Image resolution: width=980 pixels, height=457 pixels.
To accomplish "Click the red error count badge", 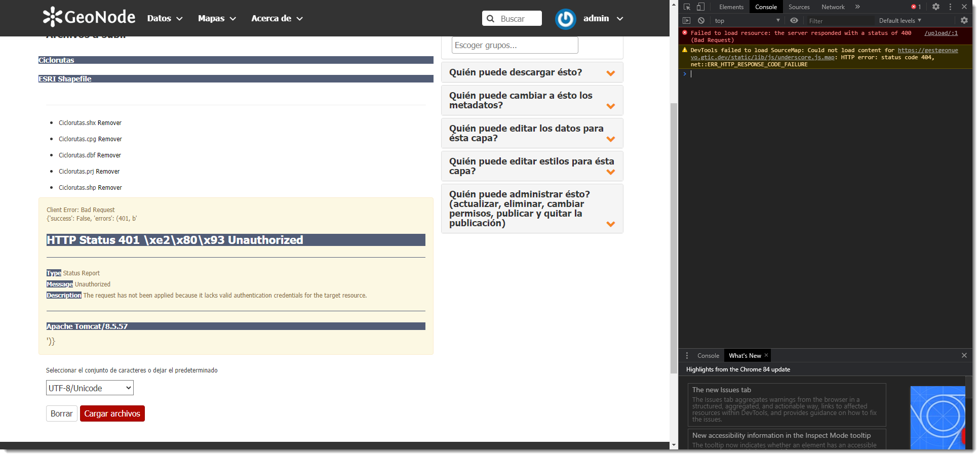I will pos(916,7).
